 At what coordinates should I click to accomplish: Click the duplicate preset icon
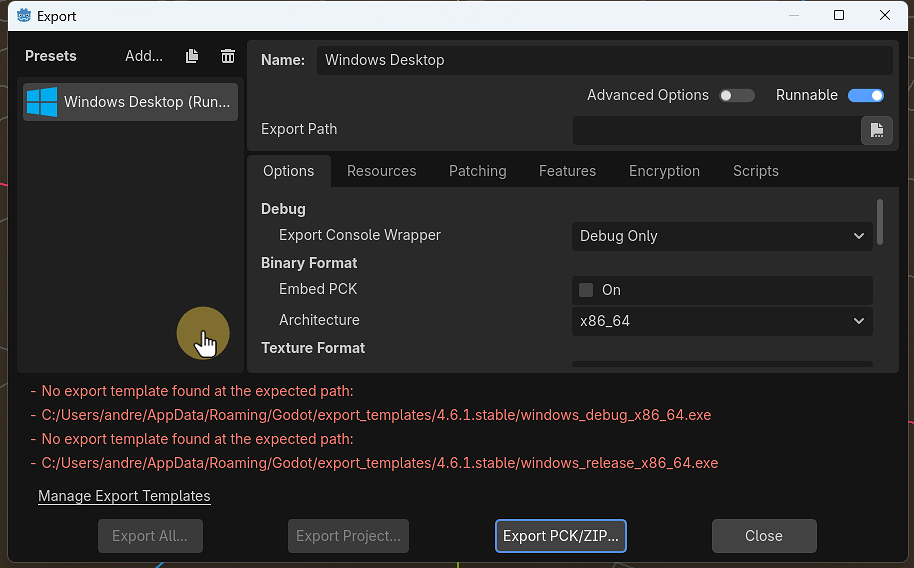coord(192,56)
